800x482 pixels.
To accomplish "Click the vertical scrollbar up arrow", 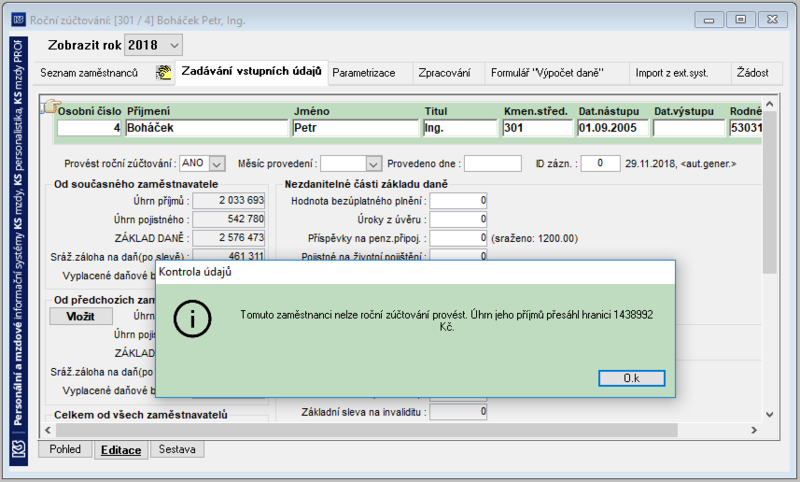I will point(770,104).
